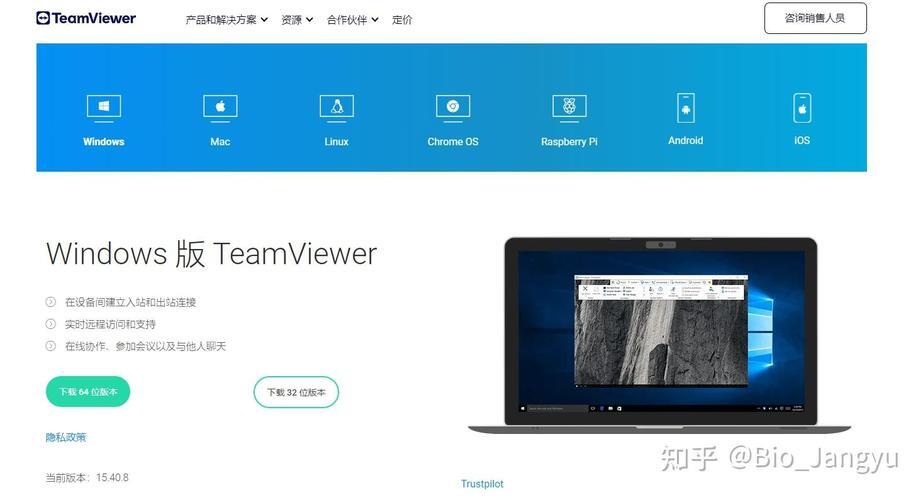
Task: Select the Chrome OS platform icon
Action: 453,106
